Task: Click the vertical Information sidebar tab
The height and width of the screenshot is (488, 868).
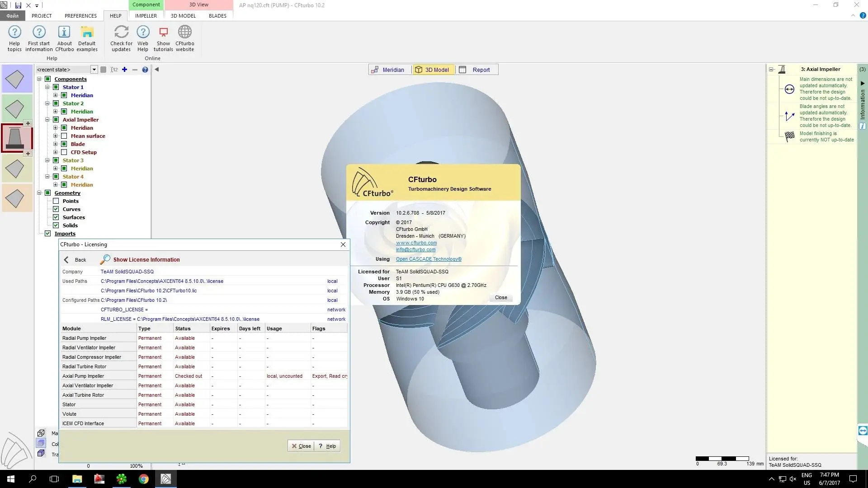Action: coord(863,105)
